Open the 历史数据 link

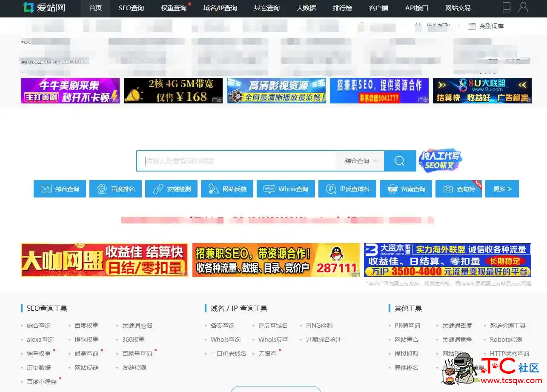pyautogui.click(x=39, y=368)
